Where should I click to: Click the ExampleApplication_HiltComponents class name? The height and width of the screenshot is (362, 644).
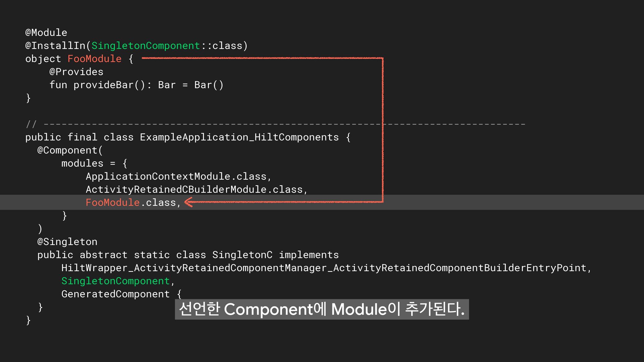(x=239, y=137)
